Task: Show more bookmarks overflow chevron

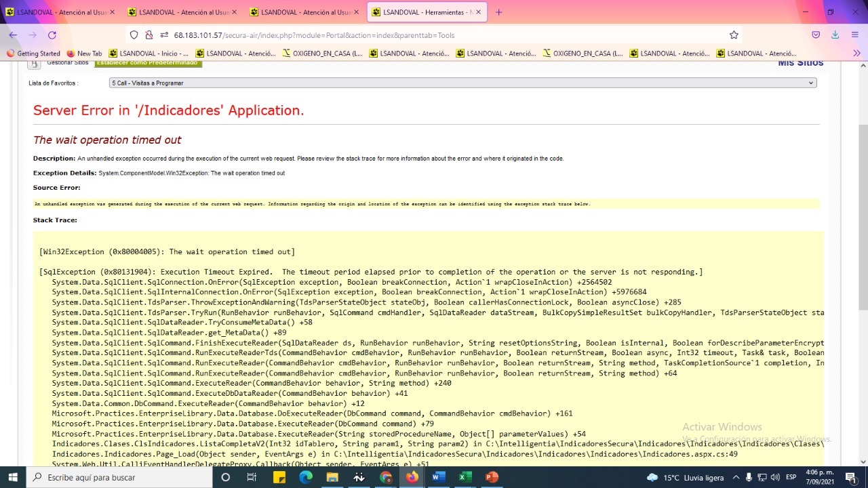Action: pyautogui.click(x=856, y=54)
